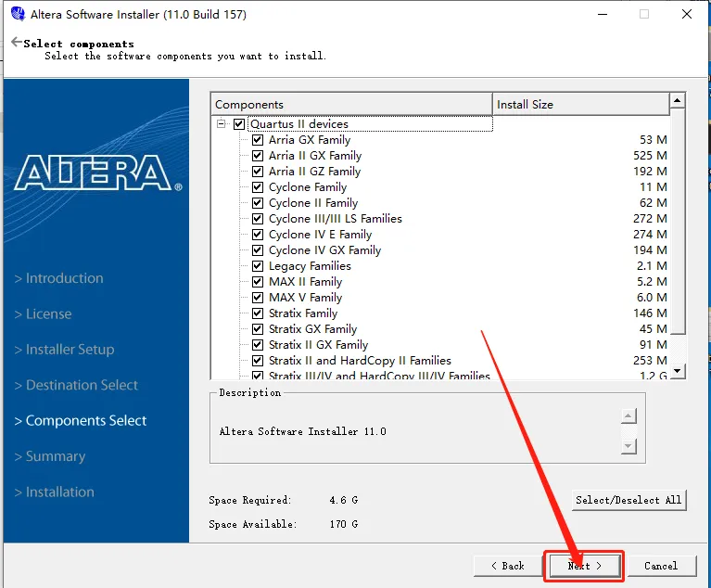This screenshot has width=711, height=588.
Task: Close the installer window
Action: point(687,14)
